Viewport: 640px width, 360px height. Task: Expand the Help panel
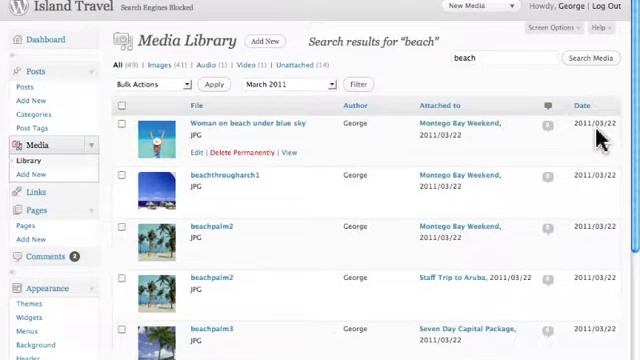[601, 28]
